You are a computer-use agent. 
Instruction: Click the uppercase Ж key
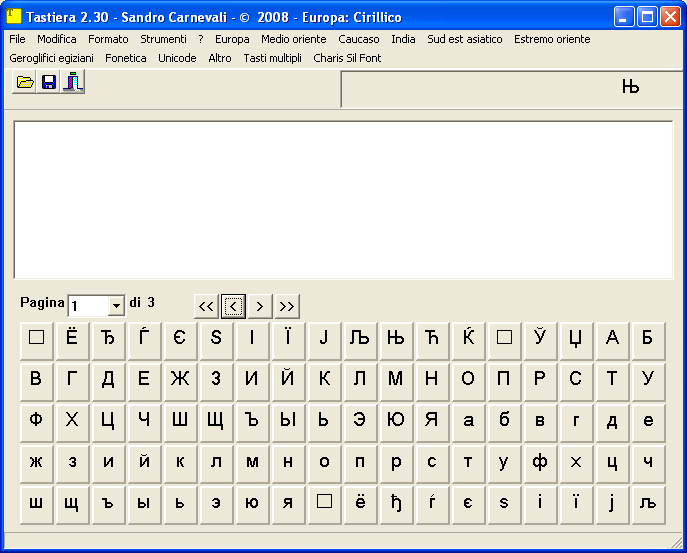(180, 382)
